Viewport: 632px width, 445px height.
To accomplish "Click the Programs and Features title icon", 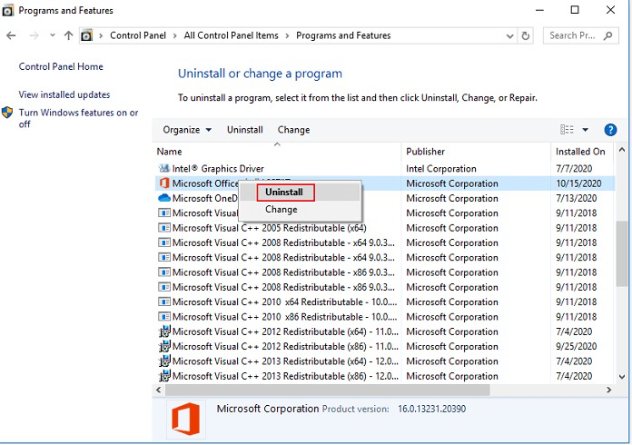I will tap(8, 11).
